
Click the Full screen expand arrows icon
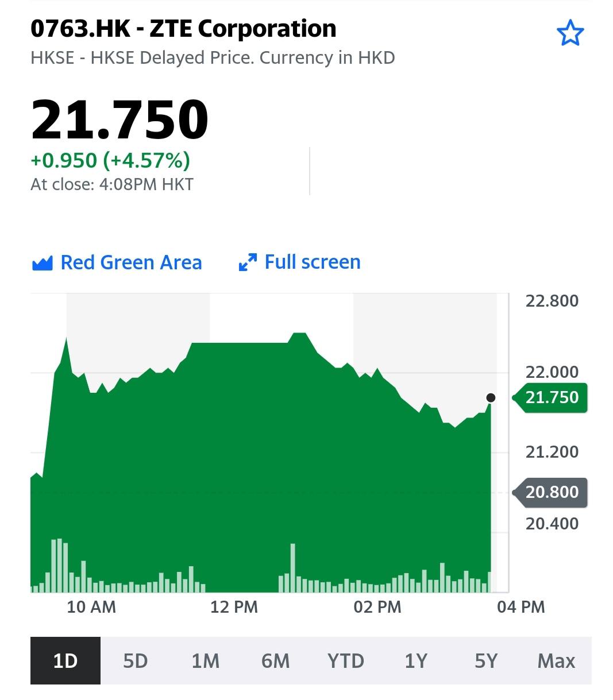(x=248, y=263)
